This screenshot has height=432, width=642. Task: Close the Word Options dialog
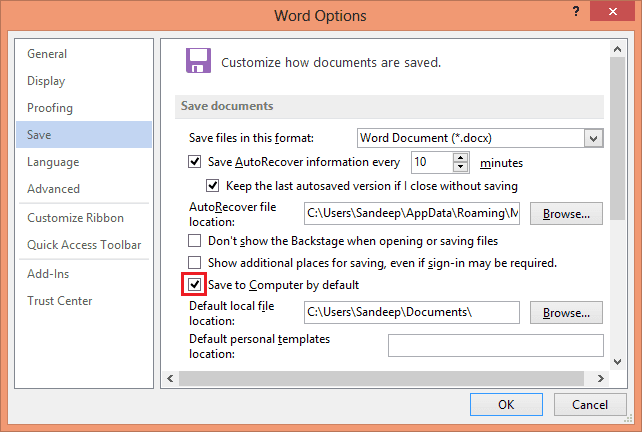point(613,11)
